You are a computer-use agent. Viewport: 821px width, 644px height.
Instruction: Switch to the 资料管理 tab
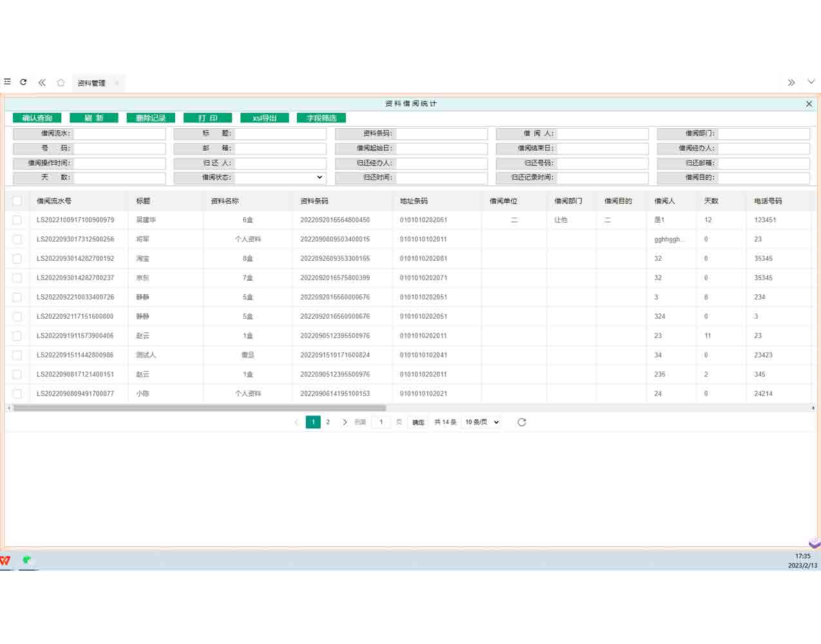[x=91, y=83]
